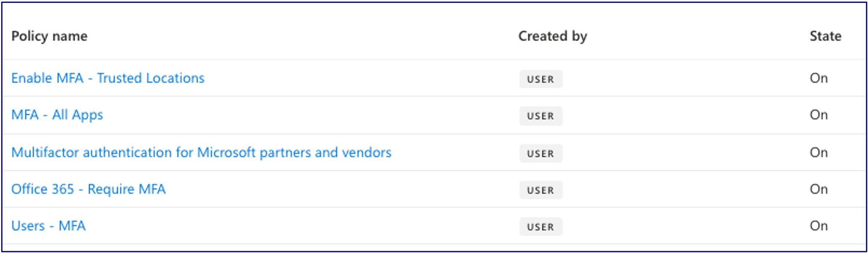Click USER badge in Enable MFA - Trusted Locations row
Viewport: 868px width, 253px height.
pos(541,79)
